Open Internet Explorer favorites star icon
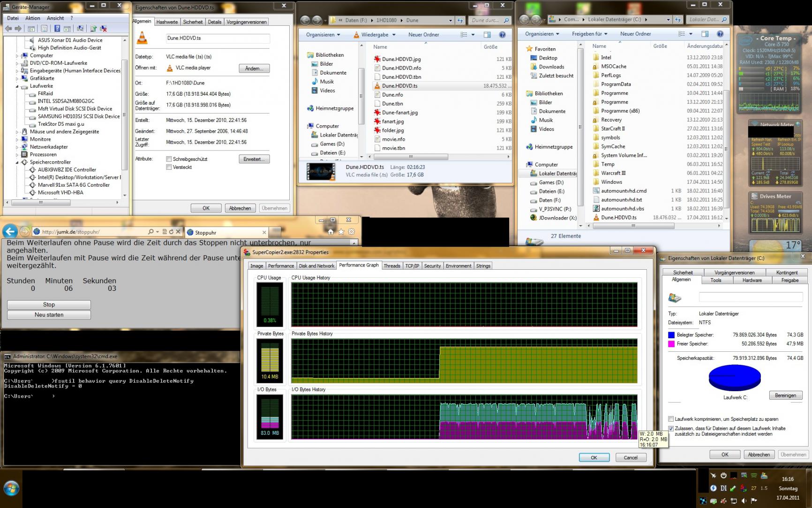This screenshot has height=508, width=812. tap(341, 232)
